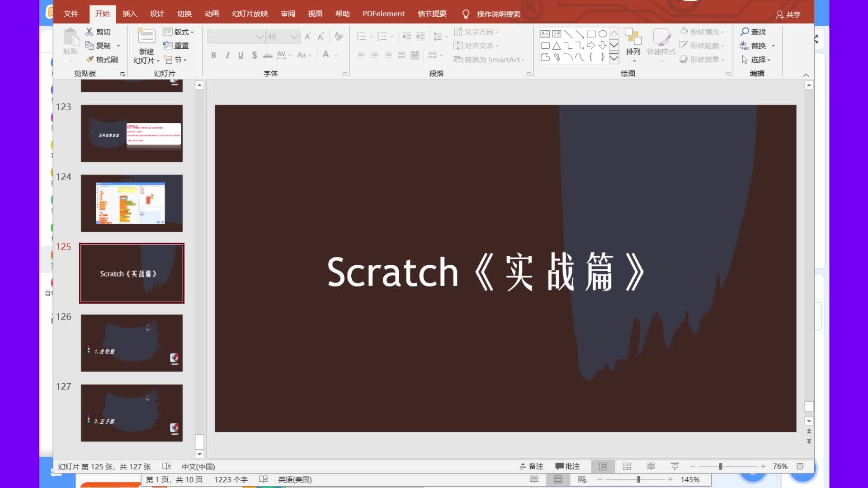Click the zoom out minus button

pyautogui.click(x=693, y=466)
